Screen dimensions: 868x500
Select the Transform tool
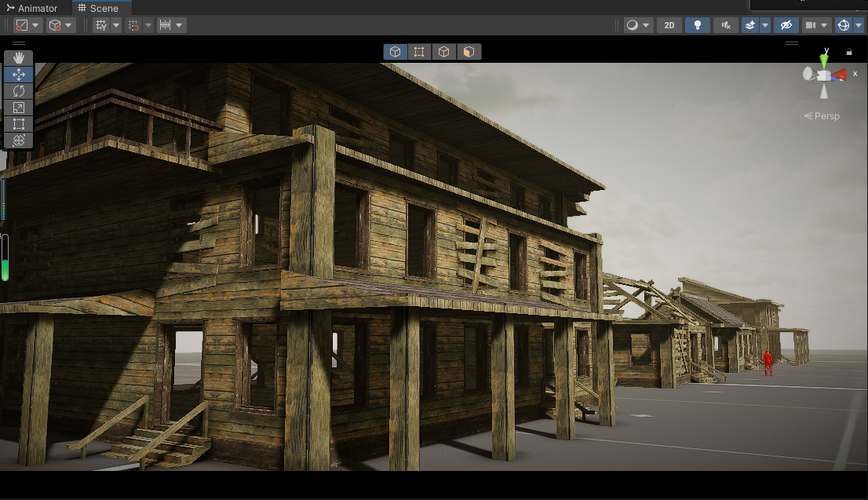tap(19, 141)
